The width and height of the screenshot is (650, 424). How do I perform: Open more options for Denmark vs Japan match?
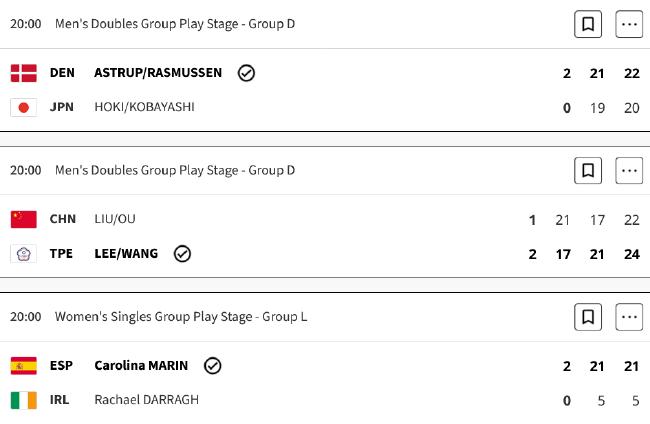629,24
